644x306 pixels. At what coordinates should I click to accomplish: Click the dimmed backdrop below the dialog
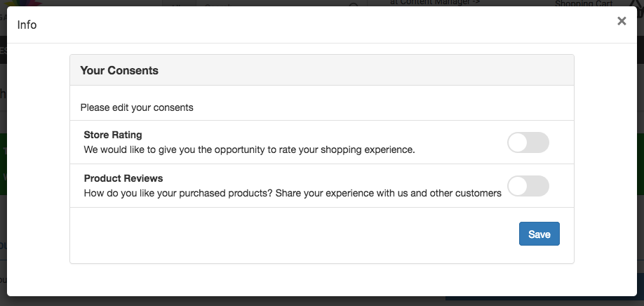322,301
